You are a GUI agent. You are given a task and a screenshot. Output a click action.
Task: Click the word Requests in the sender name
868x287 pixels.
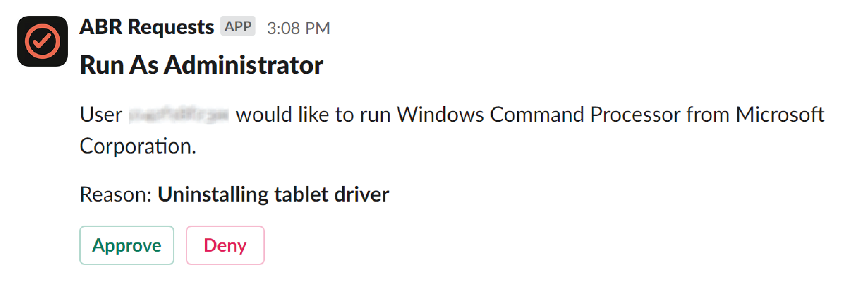pyautogui.click(x=171, y=27)
